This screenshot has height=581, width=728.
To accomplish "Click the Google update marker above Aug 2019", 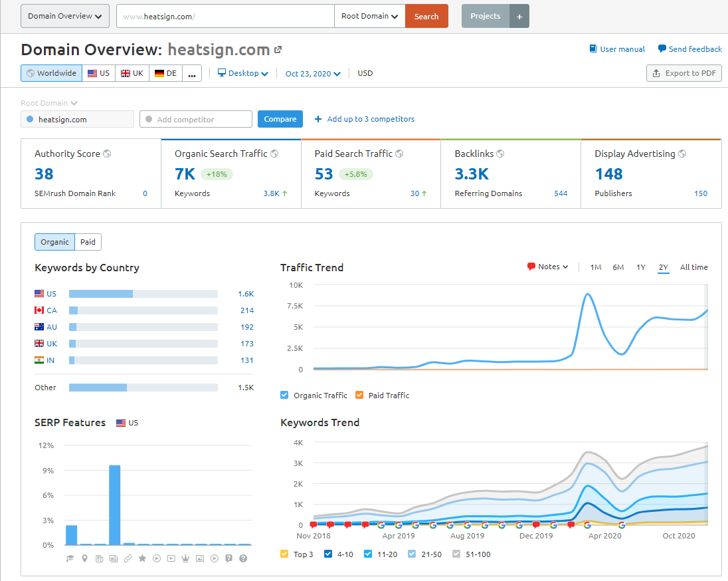I will click(x=467, y=524).
